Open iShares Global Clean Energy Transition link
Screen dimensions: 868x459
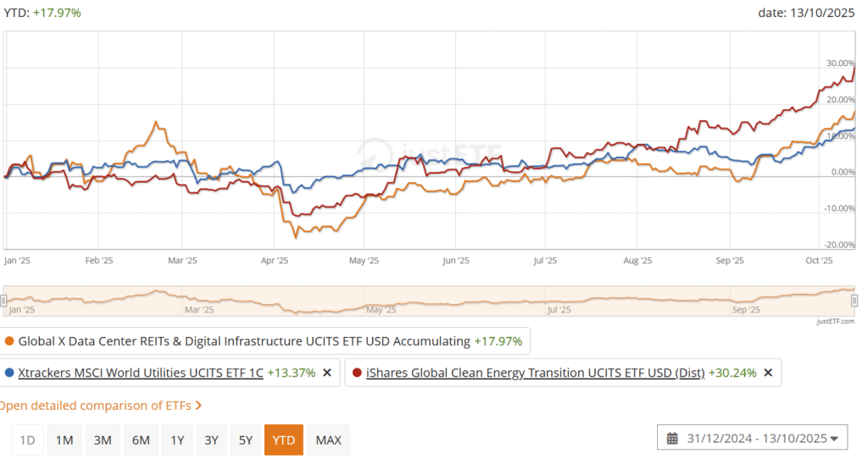(x=535, y=373)
